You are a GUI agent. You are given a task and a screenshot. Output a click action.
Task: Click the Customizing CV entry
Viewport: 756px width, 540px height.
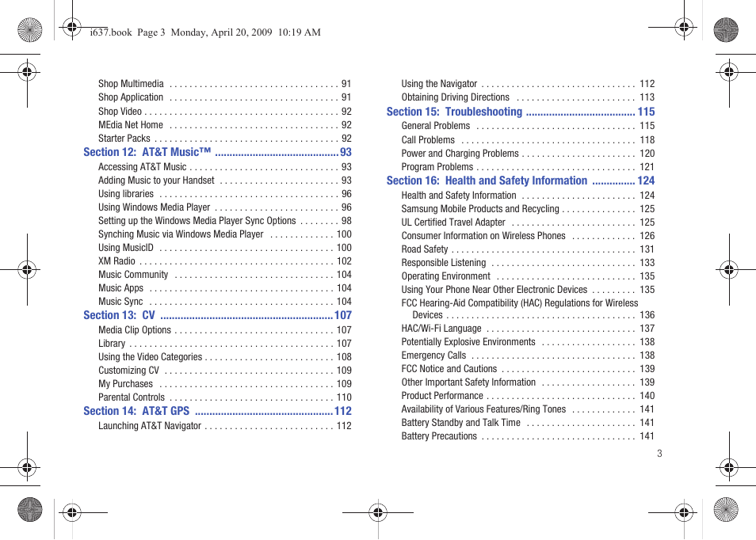(x=225, y=371)
